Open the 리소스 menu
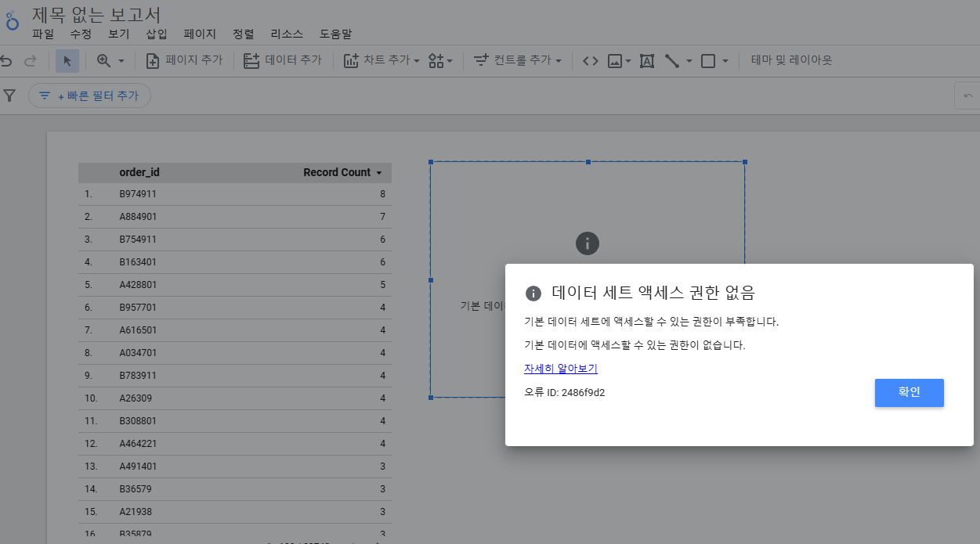Image resolution: width=980 pixels, height=544 pixels. click(287, 34)
